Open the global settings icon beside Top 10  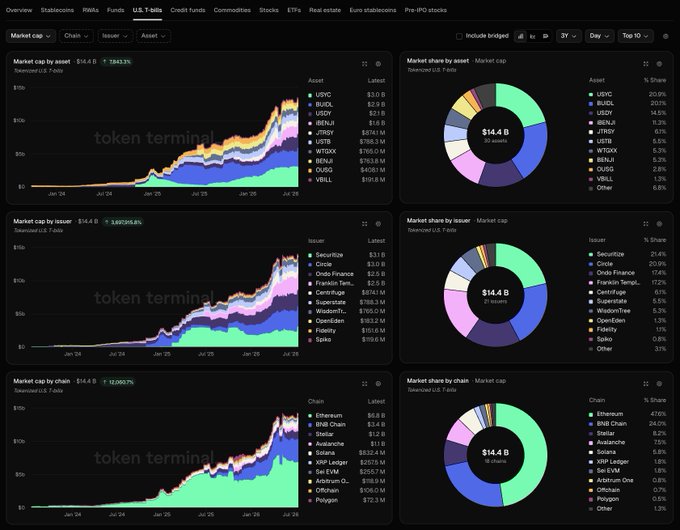[666, 36]
